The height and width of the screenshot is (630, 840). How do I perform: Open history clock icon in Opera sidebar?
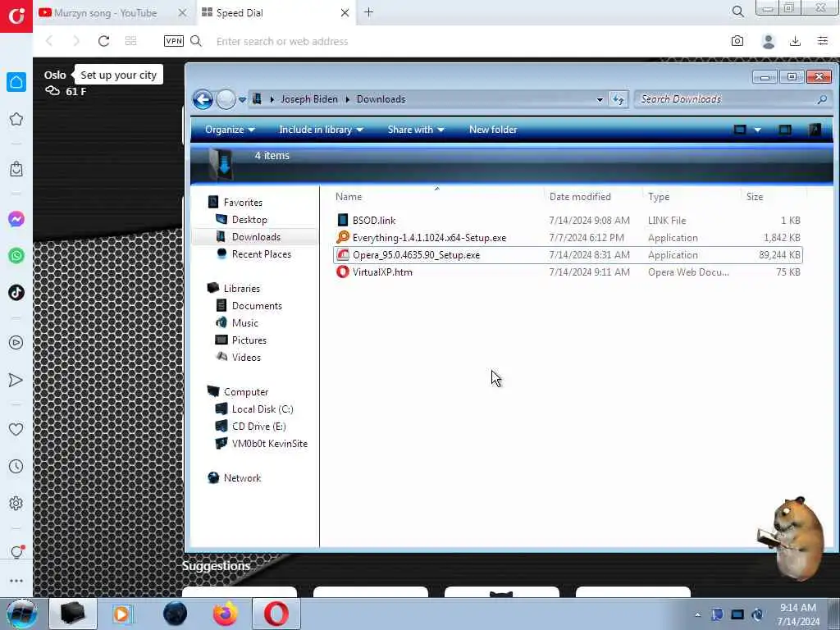point(16,466)
